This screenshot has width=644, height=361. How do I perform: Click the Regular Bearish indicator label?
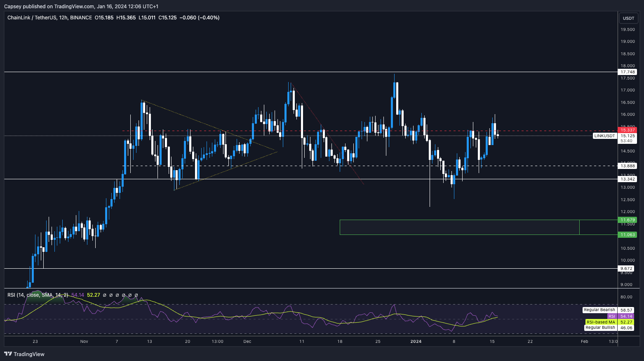(x=599, y=310)
